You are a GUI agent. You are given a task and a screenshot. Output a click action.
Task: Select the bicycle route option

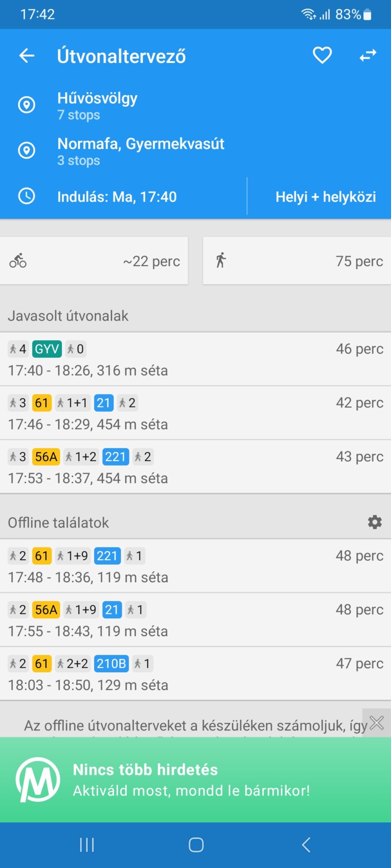tap(94, 261)
